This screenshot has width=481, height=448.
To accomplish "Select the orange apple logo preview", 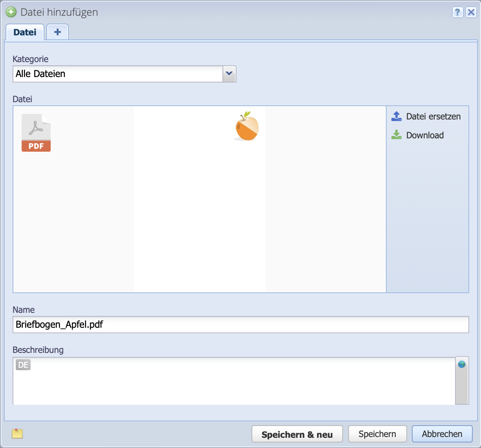I will [246, 126].
